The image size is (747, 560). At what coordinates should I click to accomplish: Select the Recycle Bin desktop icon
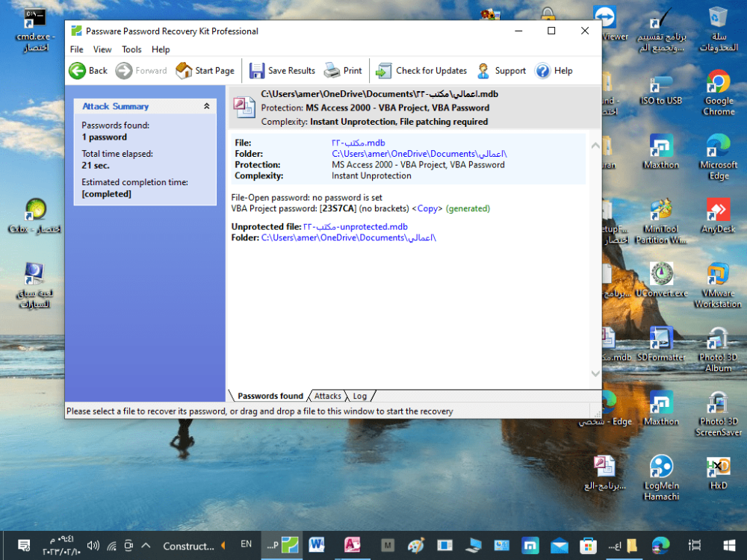pyautogui.click(x=718, y=30)
